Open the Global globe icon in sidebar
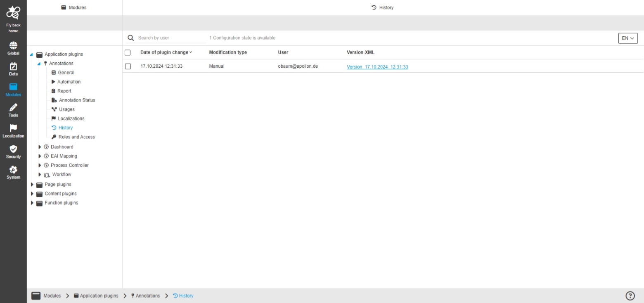Screen dimensions: 644x303 click(13, 45)
